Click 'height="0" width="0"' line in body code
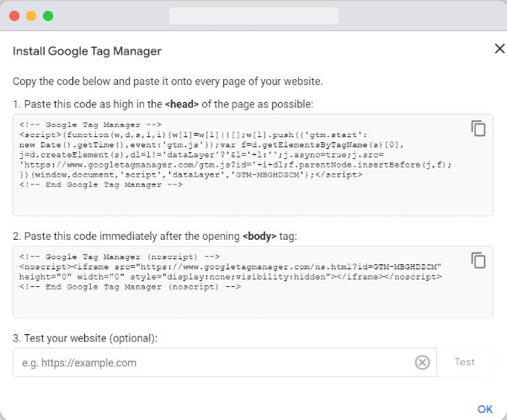Image resolution: width=507 pixels, height=420 pixels. pyautogui.click(x=230, y=277)
